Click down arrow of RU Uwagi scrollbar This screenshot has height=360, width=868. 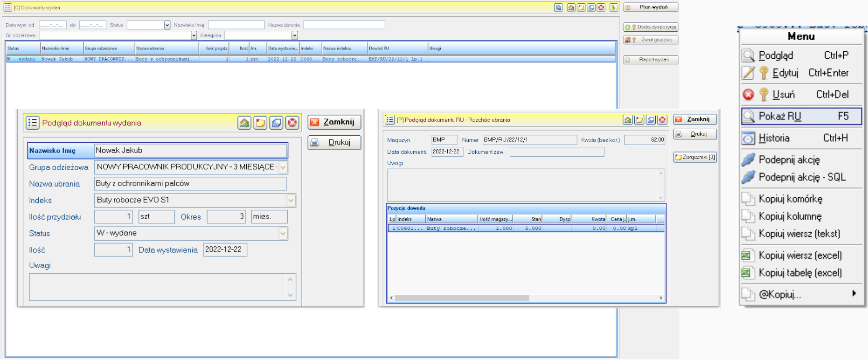click(x=661, y=198)
